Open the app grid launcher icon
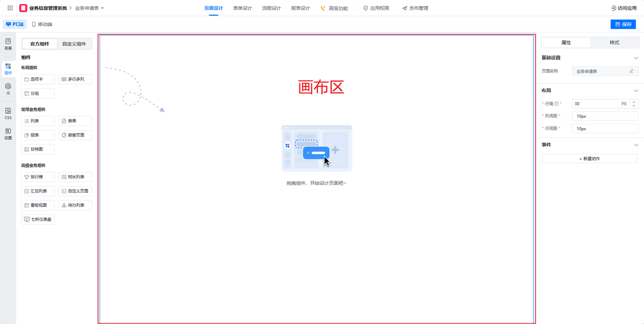The image size is (644, 324). 10,8
